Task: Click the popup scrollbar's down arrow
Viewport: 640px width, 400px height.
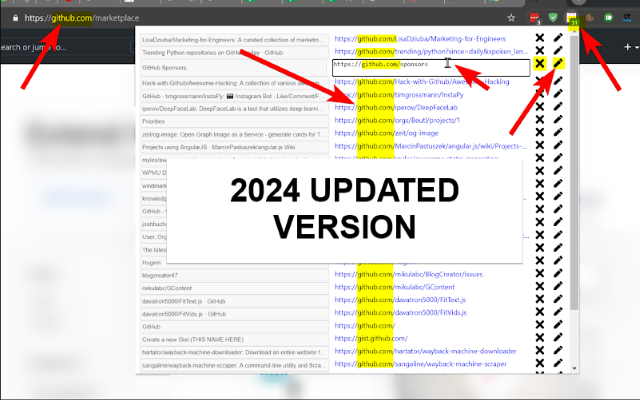Action: pyautogui.click(x=574, y=369)
